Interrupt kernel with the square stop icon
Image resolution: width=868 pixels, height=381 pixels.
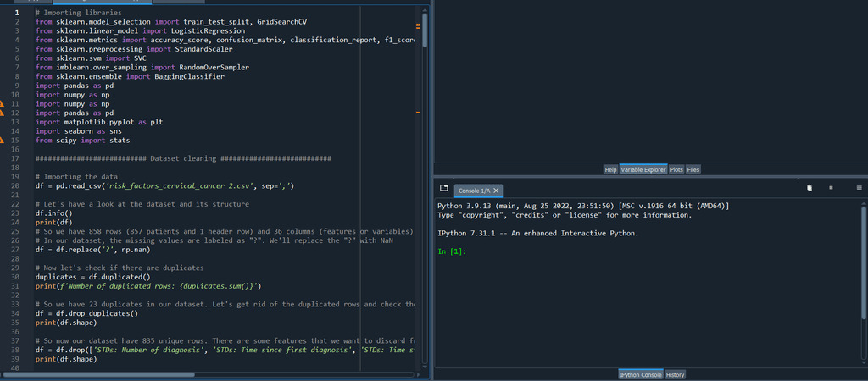(x=831, y=188)
